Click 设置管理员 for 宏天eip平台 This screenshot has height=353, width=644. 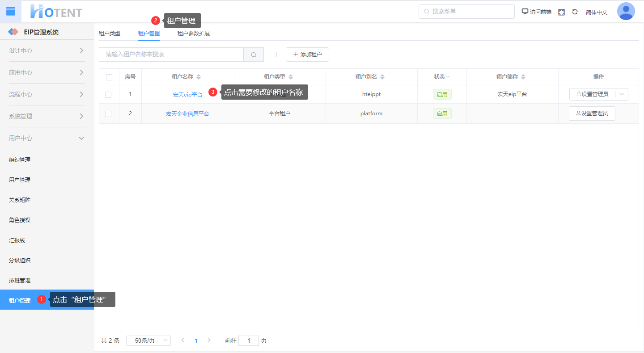click(x=593, y=94)
